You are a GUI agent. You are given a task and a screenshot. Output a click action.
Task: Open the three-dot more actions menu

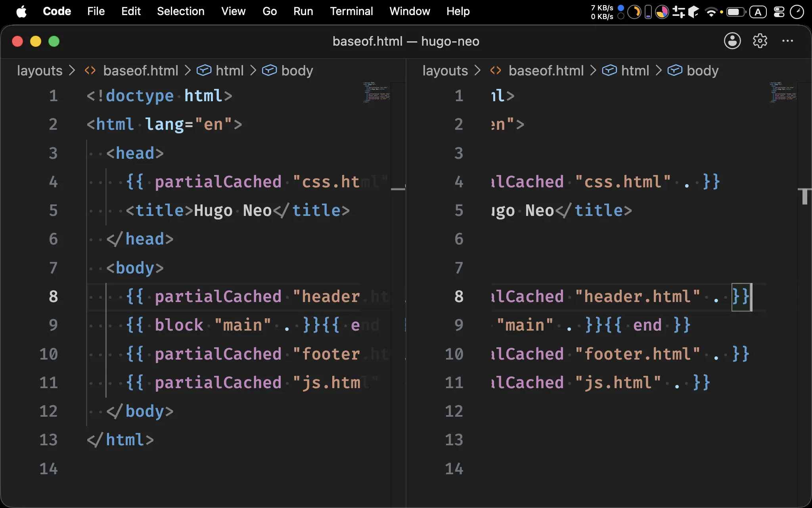(787, 41)
